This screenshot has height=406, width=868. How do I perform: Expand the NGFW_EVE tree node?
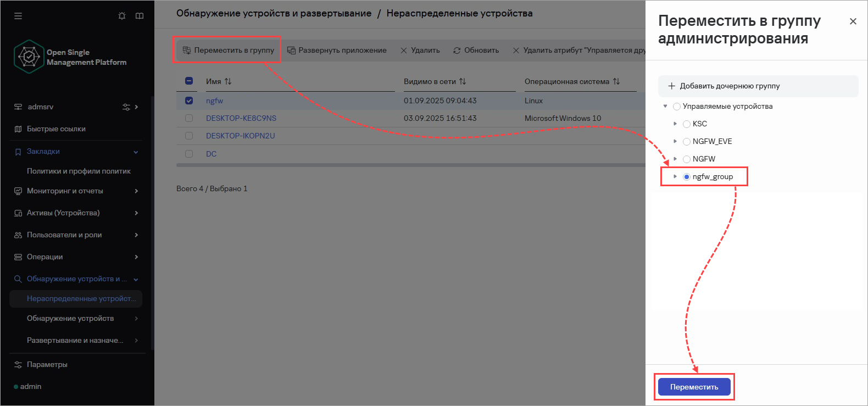pyautogui.click(x=675, y=141)
